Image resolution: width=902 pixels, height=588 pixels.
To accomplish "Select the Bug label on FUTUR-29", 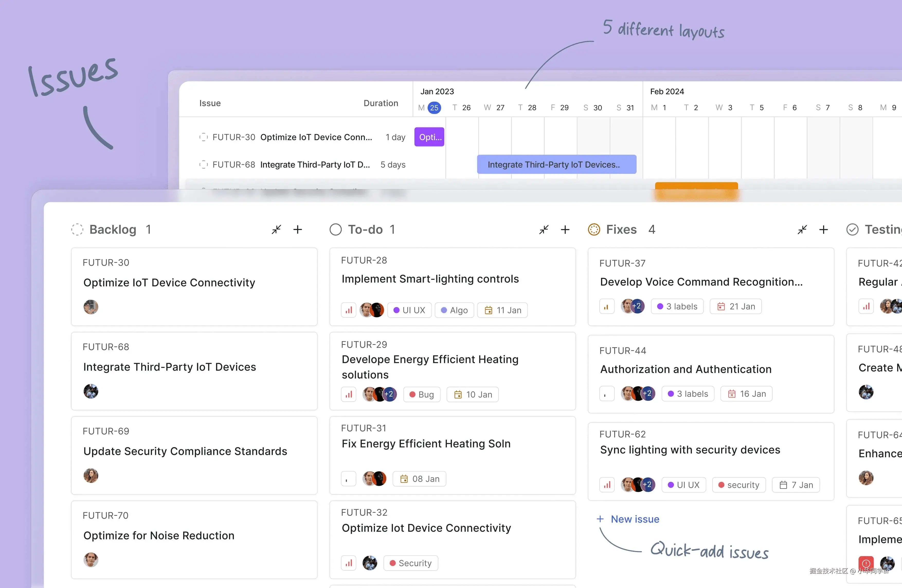I will tap(422, 394).
